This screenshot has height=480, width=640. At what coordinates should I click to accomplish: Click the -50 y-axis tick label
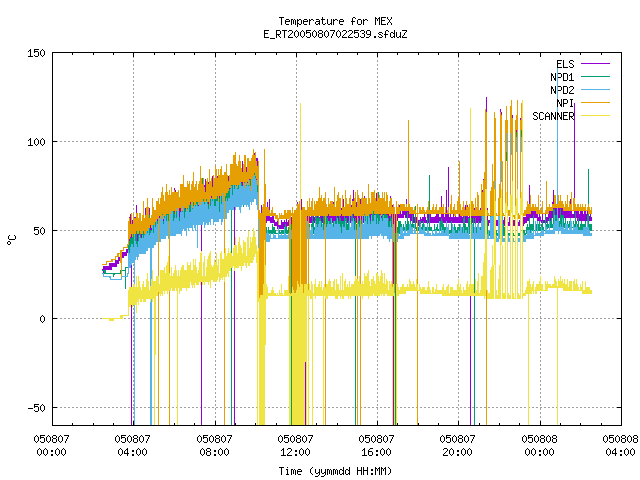coord(36,408)
